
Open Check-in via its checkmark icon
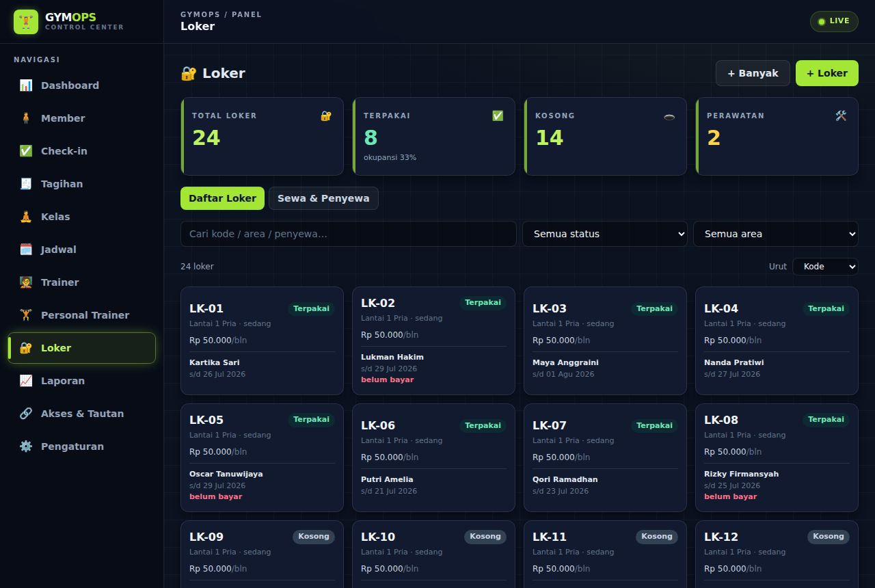click(26, 151)
